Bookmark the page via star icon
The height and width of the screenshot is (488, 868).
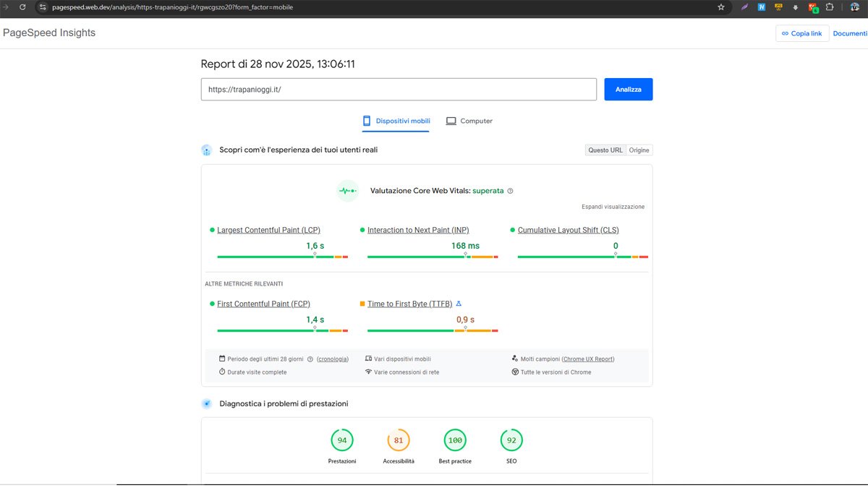tap(720, 7)
